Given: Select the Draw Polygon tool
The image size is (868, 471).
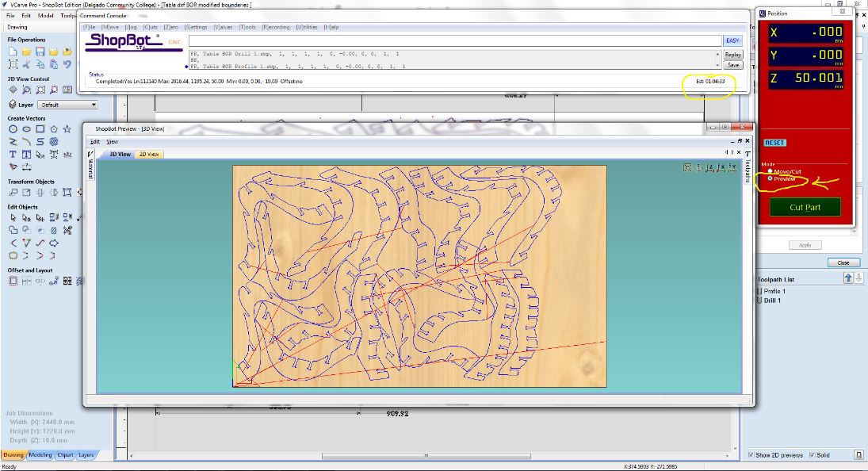Looking at the screenshot, I should (x=54, y=129).
